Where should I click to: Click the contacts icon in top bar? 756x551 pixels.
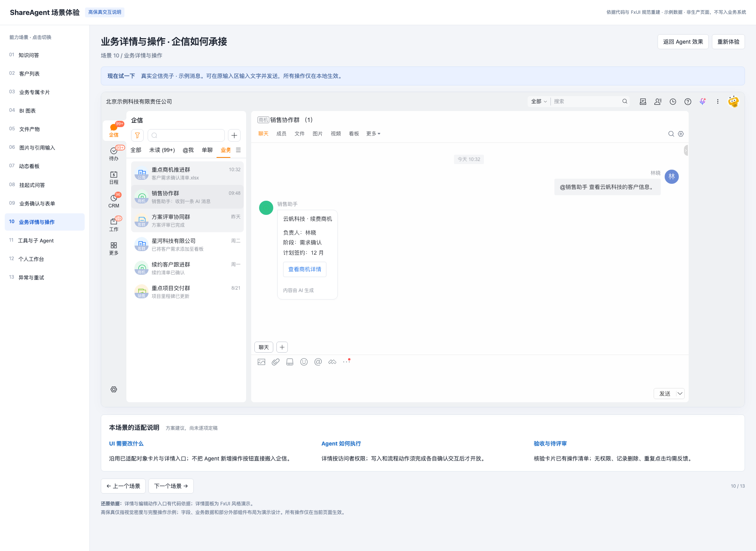[658, 102]
